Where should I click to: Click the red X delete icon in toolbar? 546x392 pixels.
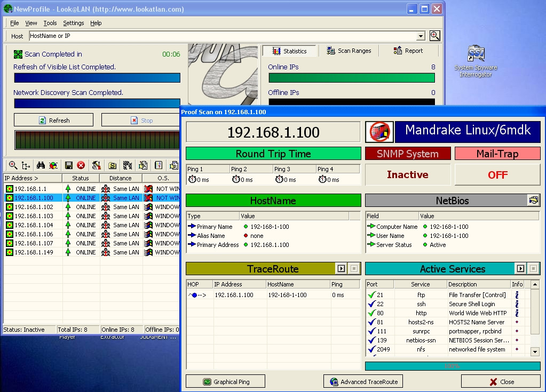(81, 165)
